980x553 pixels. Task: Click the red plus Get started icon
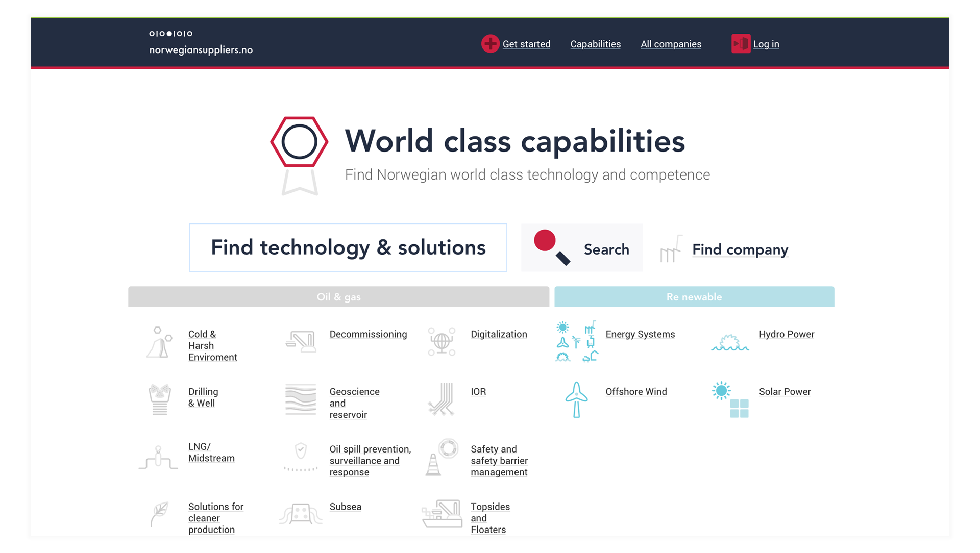click(490, 44)
